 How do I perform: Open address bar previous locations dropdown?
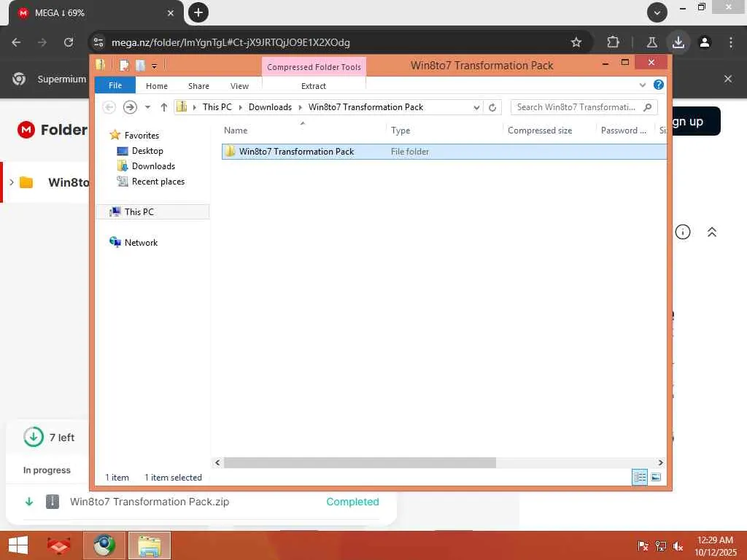(x=476, y=108)
